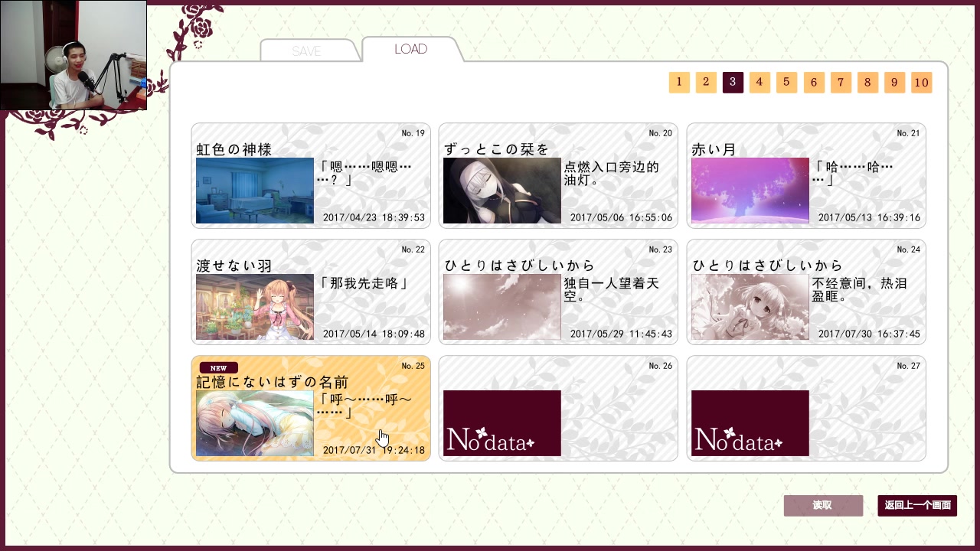Click label No. 24
The width and height of the screenshot is (980, 551).
click(909, 249)
